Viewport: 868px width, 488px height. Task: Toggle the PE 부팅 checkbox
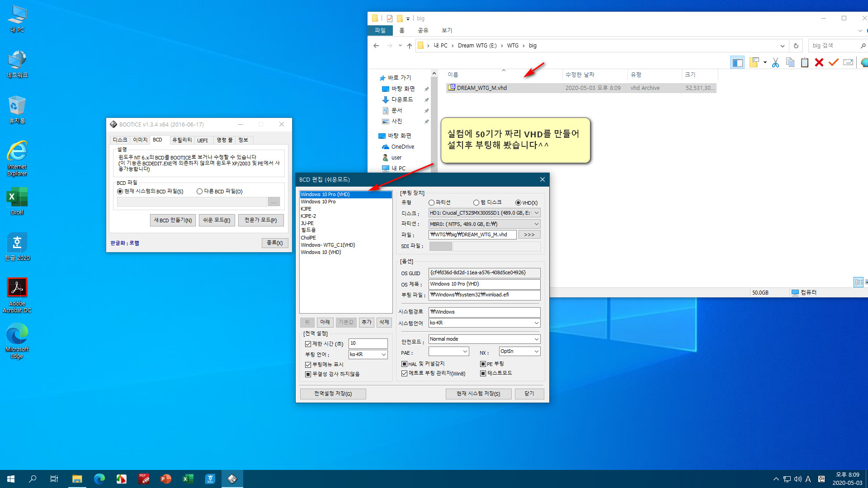pos(483,364)
